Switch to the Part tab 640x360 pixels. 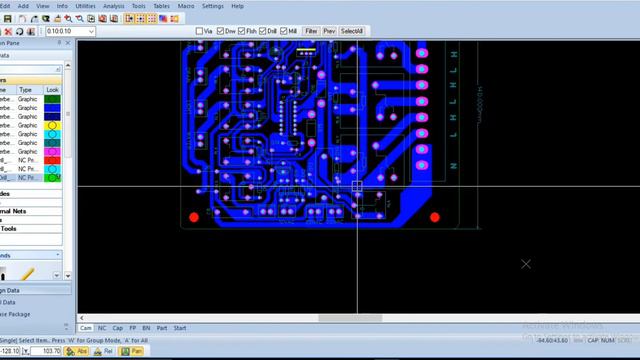point(162,328)
